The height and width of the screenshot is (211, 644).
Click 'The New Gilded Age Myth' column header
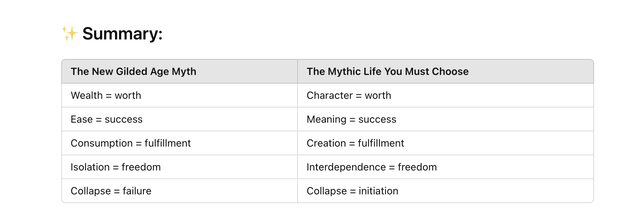[180, 72]
